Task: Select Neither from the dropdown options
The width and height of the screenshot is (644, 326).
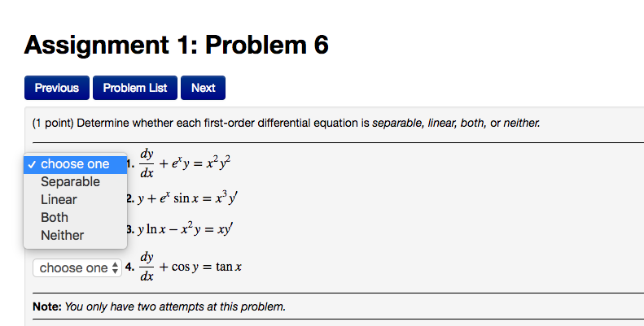Action: click(x=62, y=235)
